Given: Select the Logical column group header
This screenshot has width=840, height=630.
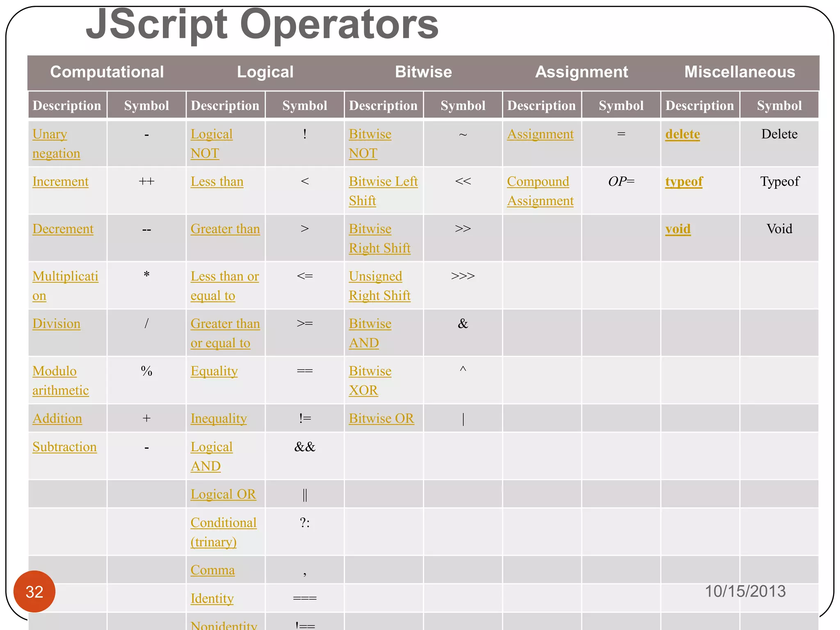Looking at the screenshot, I should (265, 72).
